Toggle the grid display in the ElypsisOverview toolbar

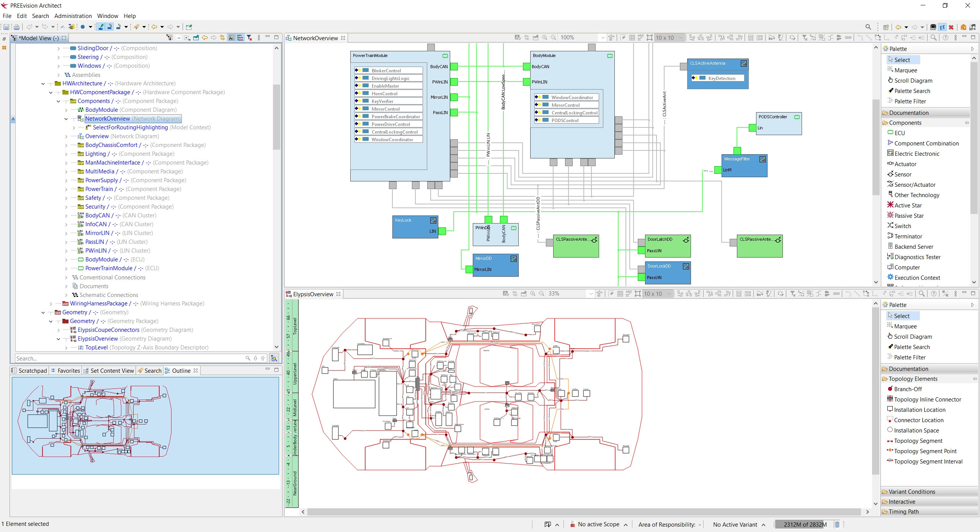620,294
